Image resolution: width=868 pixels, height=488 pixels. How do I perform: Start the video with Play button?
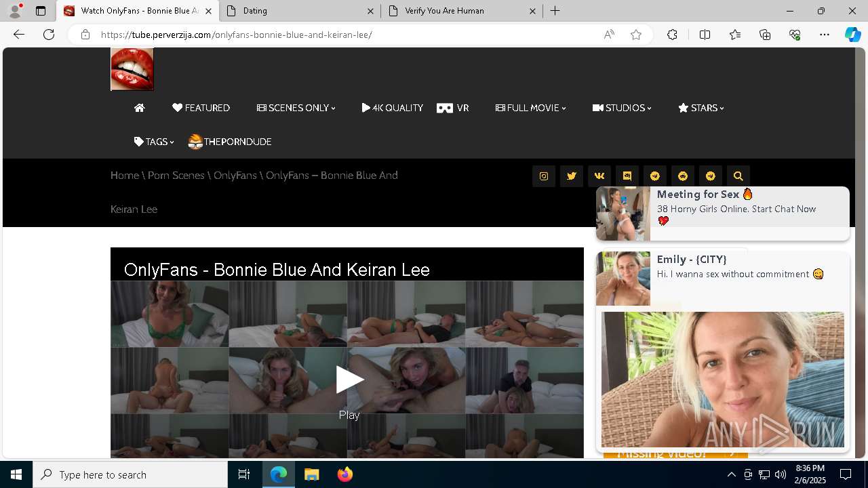(349, 380)
